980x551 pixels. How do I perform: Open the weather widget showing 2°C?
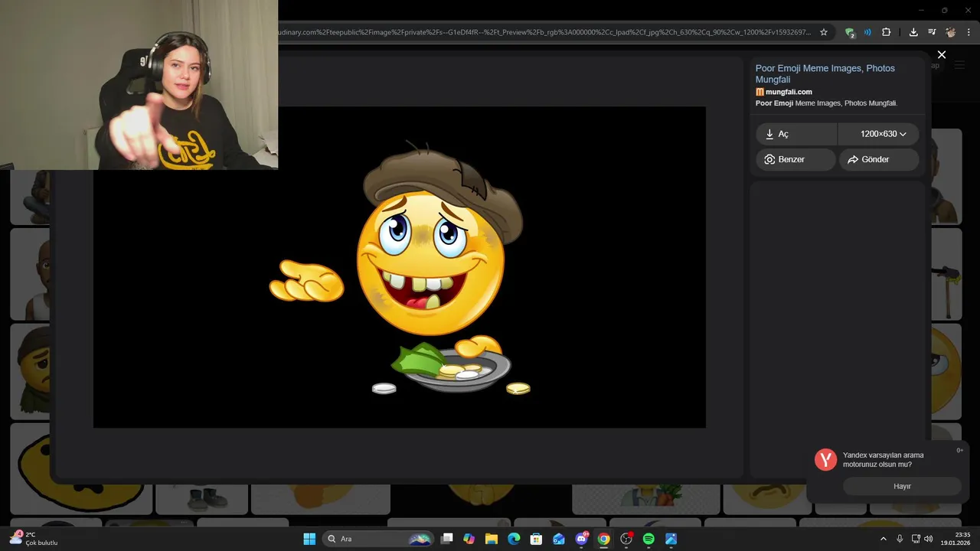[34, 539]
